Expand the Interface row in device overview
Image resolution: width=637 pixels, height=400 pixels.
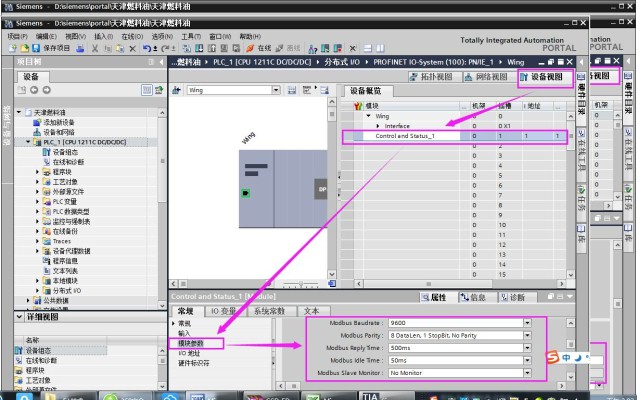click(x=378, y=126)
